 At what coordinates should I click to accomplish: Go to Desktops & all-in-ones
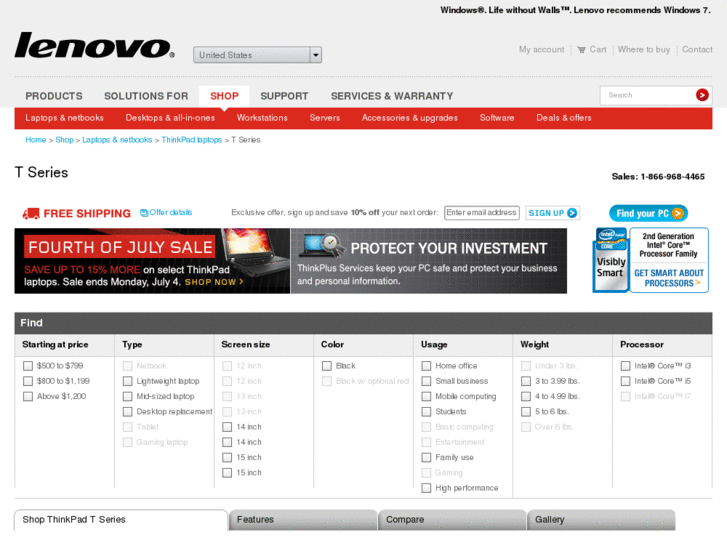(x=170, y=118)
